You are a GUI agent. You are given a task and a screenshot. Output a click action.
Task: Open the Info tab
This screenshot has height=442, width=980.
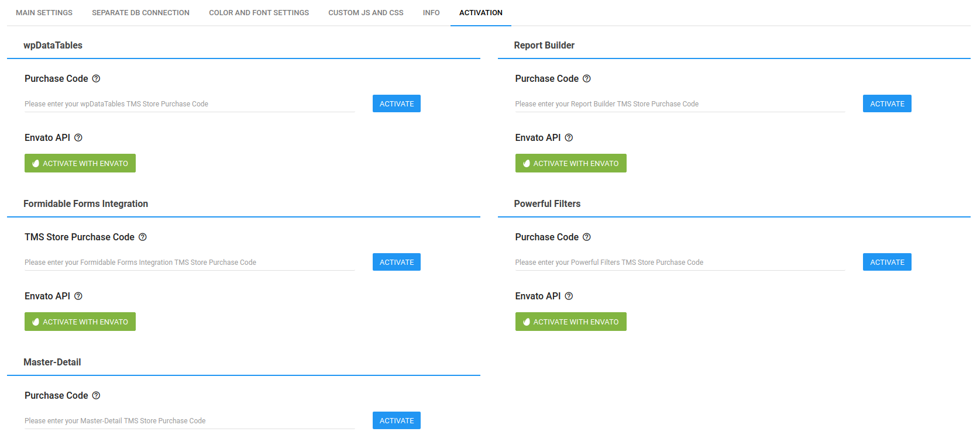(x=431, y=12)
